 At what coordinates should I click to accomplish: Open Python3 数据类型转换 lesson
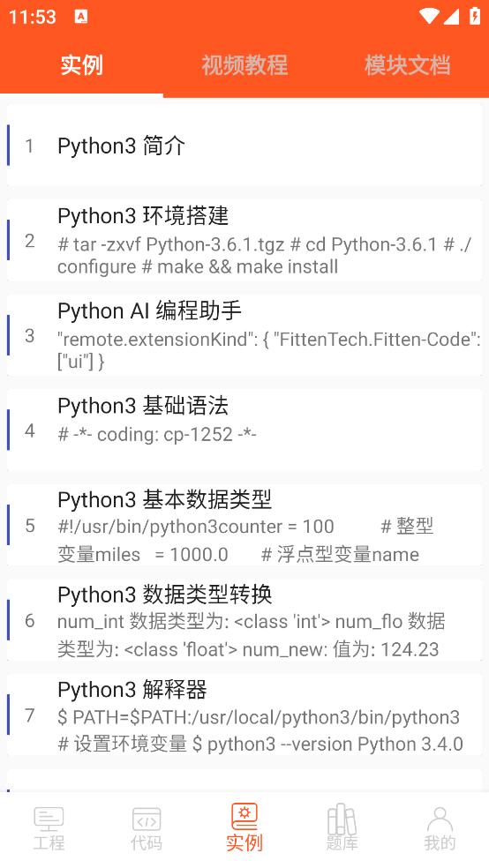[x=244, y=620]
